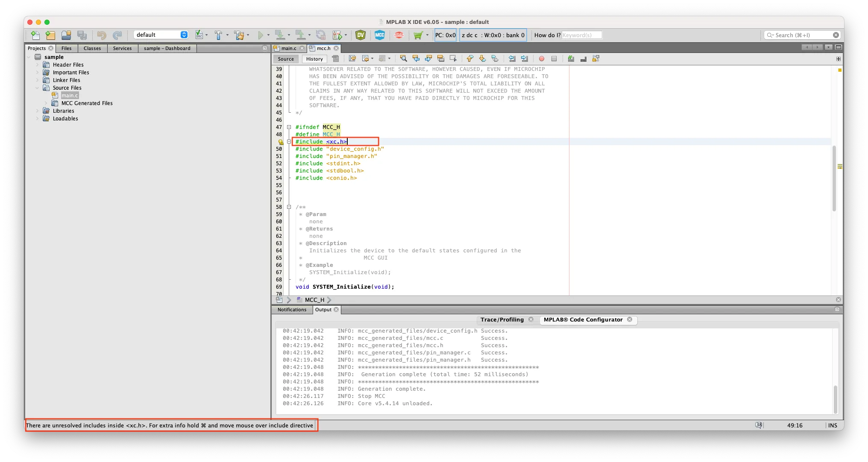Click the code editor vertical scrollbar

834,178
